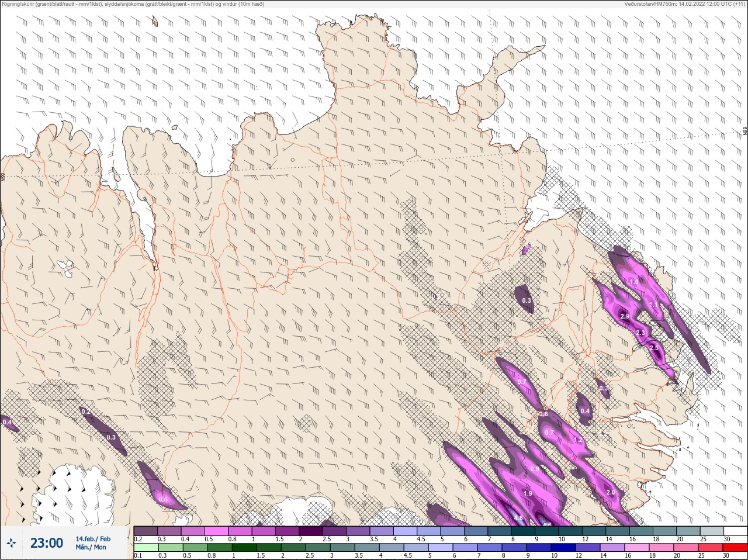Click the 0.9 precipitation value on the map
This screenshot has width=748, height=560.
pyautogui.click(x=535, y=469)
